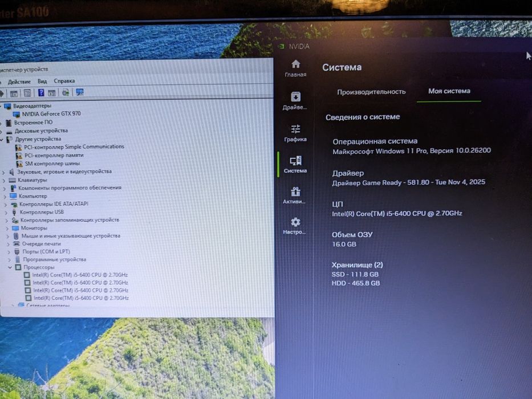Image resolution: width=532 pixels, height=399 pixels.
Task: Click the Properties toolbar icon in Device Manager
Action: (x=27, y=93)
